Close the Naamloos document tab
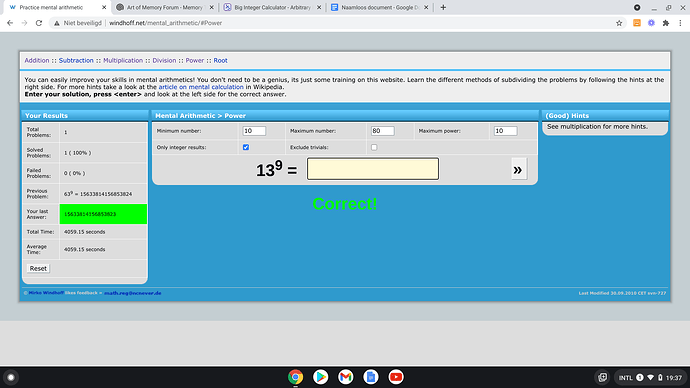The width and height of the screenshot is (690, 388). [x=426, y=7]
